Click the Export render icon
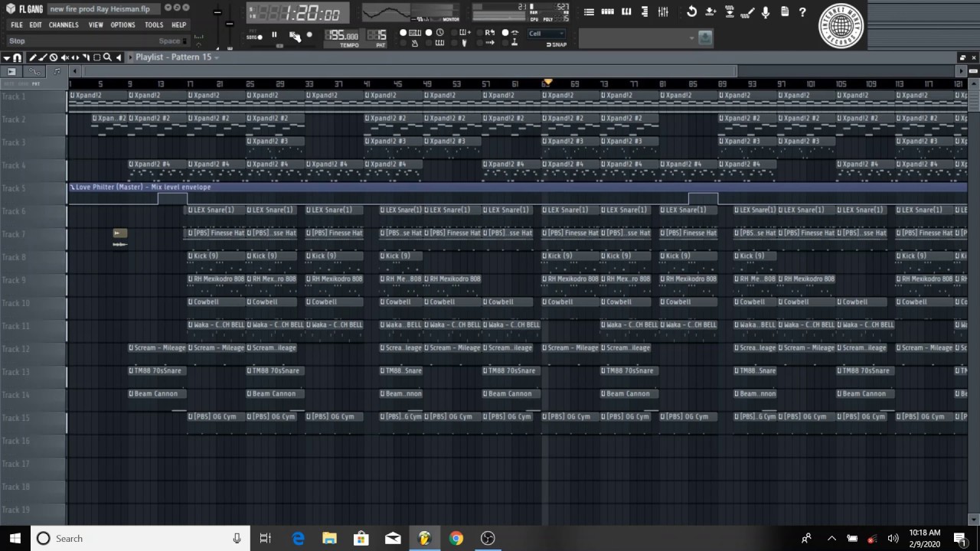Viewport: 980px width, 551px height. 730,11
